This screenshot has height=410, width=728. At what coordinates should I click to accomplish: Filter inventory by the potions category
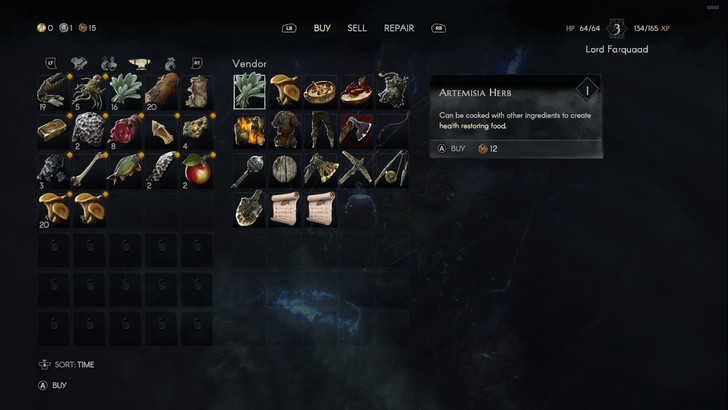(x=109, y=63)
